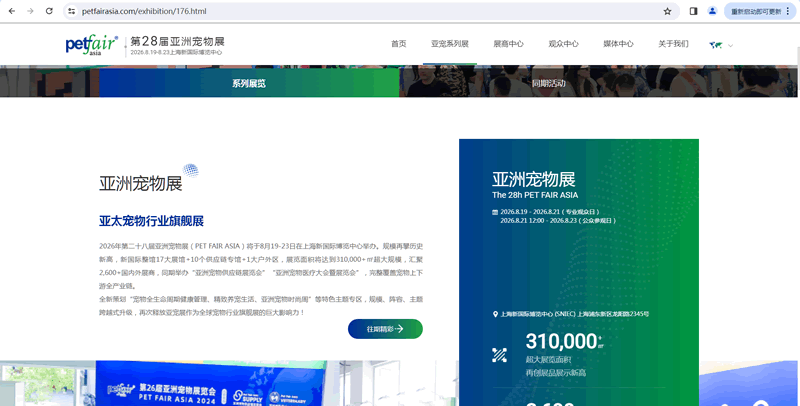Open the 展商中心 navigation menu
Screen dimensions: 800x406
click(508, 44)
